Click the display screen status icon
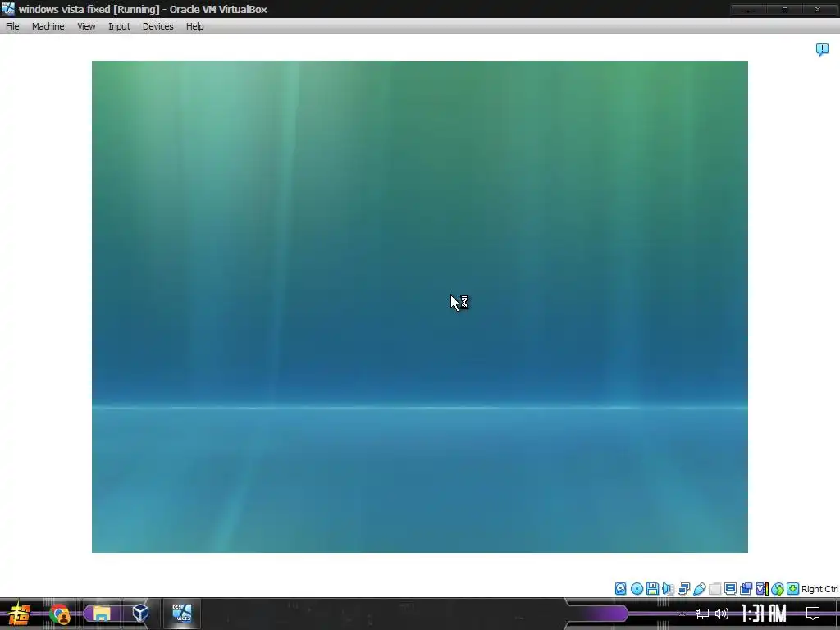Screen dimensions: 840x630 [730, 589]
